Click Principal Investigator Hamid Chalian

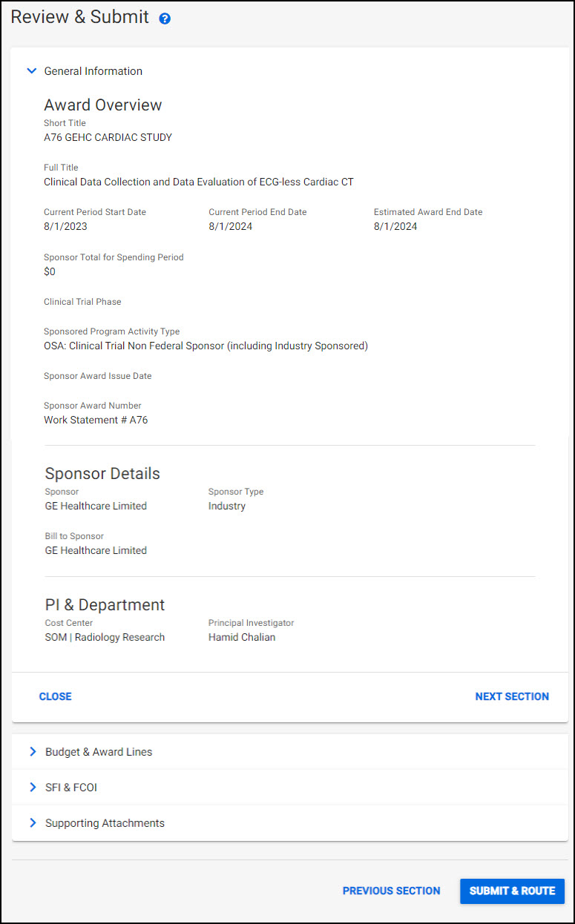click(241, 637)
